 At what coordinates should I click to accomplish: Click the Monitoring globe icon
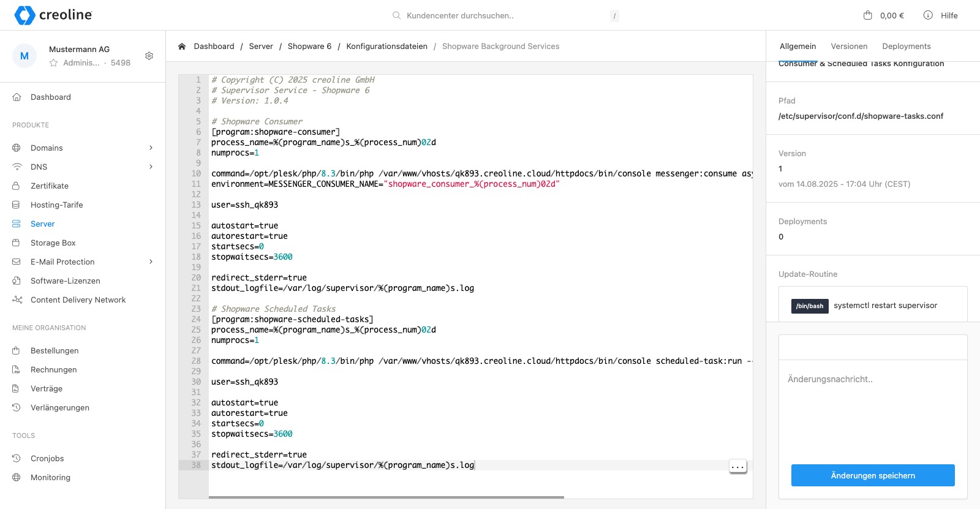[x=17, y=477]
